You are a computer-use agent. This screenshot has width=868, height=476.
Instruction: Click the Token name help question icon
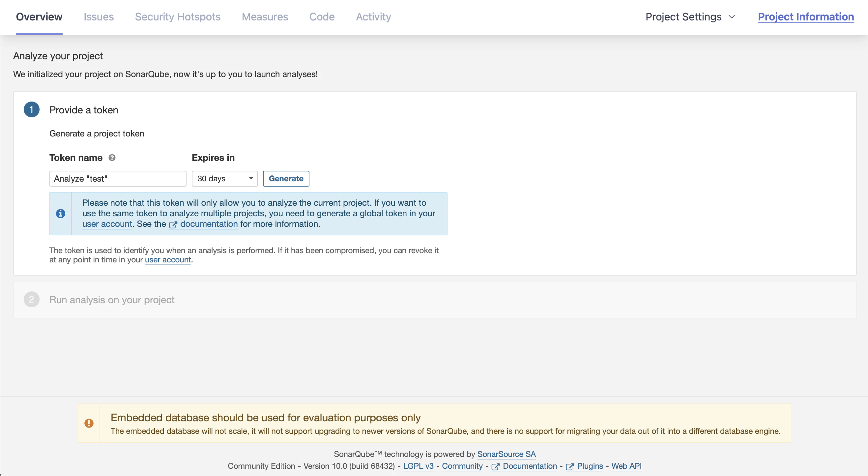coord(112,158)
